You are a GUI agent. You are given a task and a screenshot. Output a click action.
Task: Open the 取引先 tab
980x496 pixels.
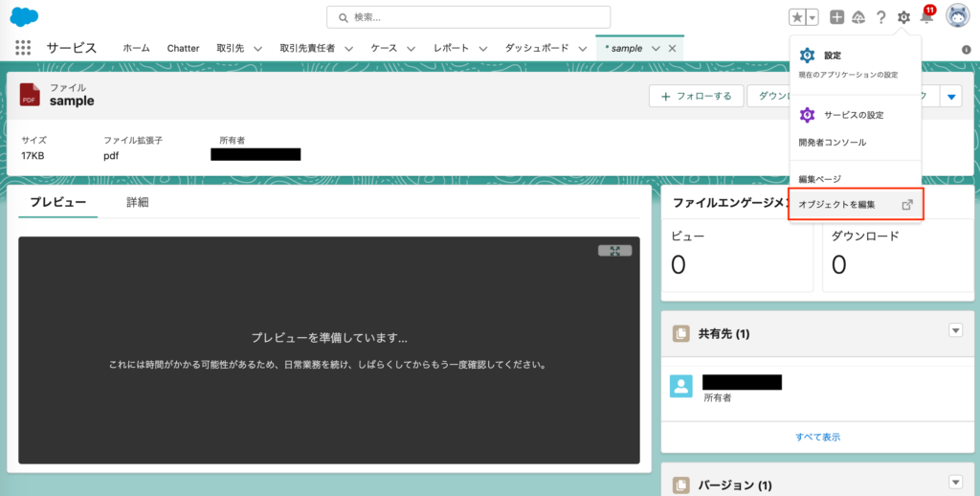pos(230,48)
